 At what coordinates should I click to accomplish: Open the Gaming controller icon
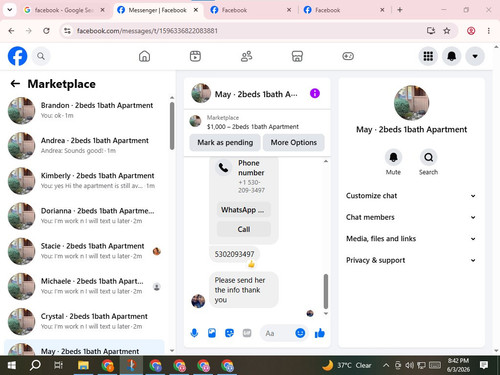(348, 56)
